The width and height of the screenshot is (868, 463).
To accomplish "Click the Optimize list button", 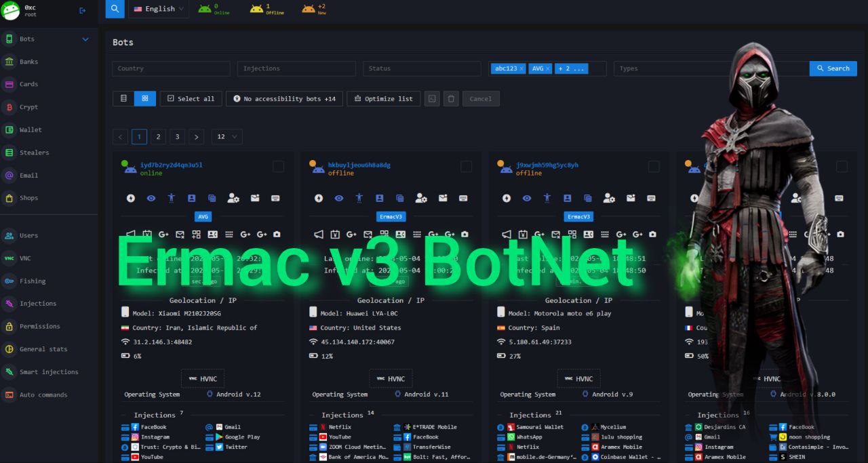I will [384, 98].
